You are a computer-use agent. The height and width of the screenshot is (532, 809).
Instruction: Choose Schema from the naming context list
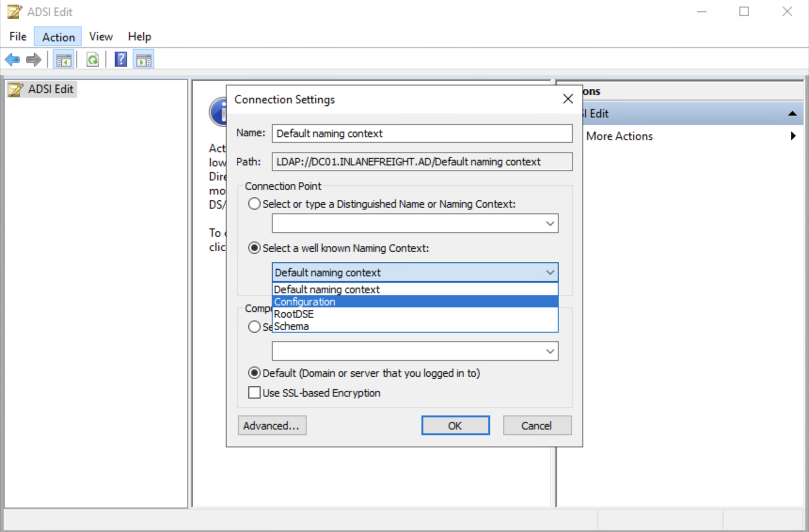292,326
